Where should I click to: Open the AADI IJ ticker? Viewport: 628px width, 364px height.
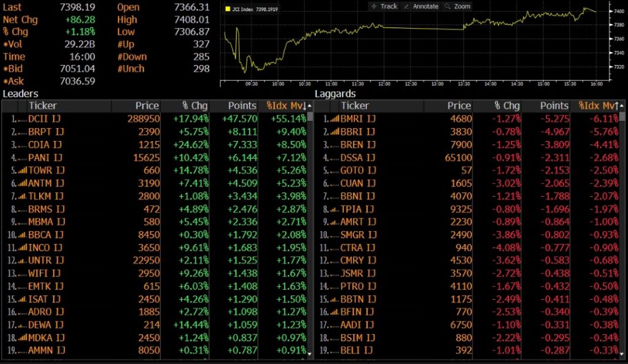(x=358, y=325)
